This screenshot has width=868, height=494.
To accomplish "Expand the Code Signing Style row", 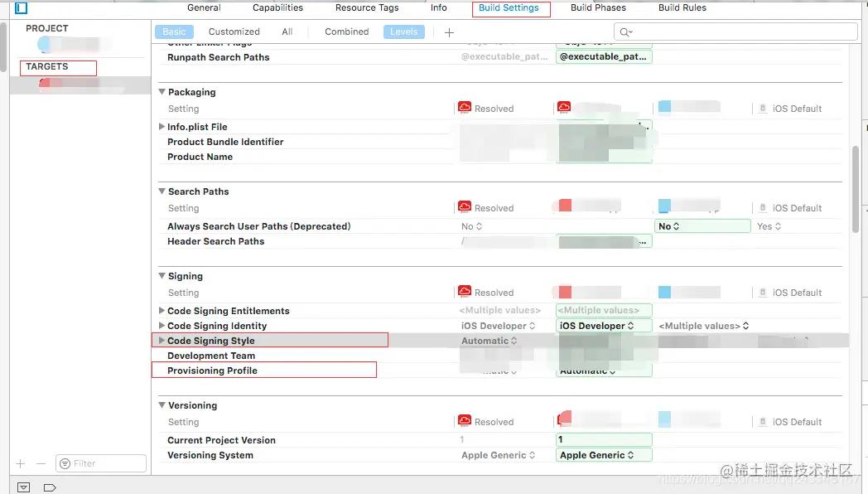I will tap(162, 341).
